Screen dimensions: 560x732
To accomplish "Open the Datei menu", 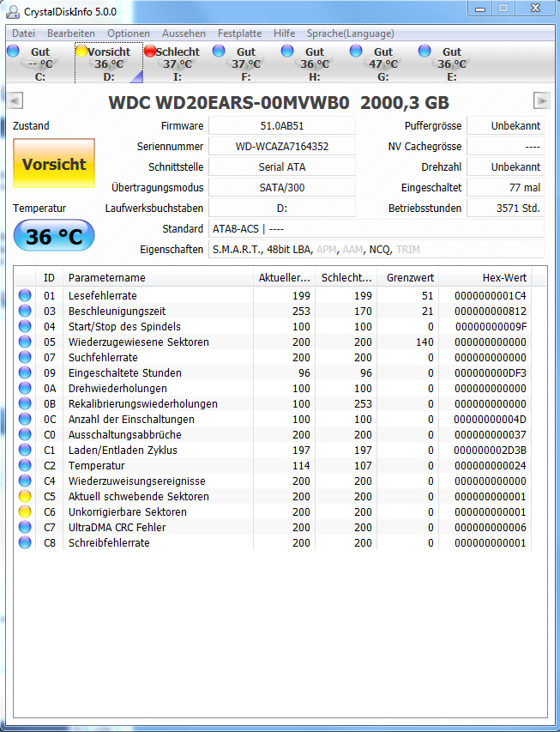I will point(23,33).
